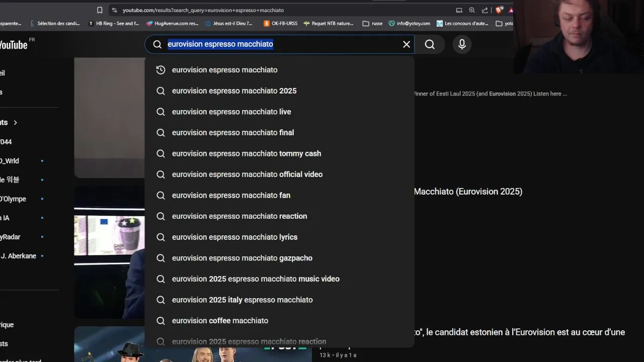The image size is (644, 362).
Task: Click description 'Winner of Eesti Laul 2025'
Action: tap(490, 94)
